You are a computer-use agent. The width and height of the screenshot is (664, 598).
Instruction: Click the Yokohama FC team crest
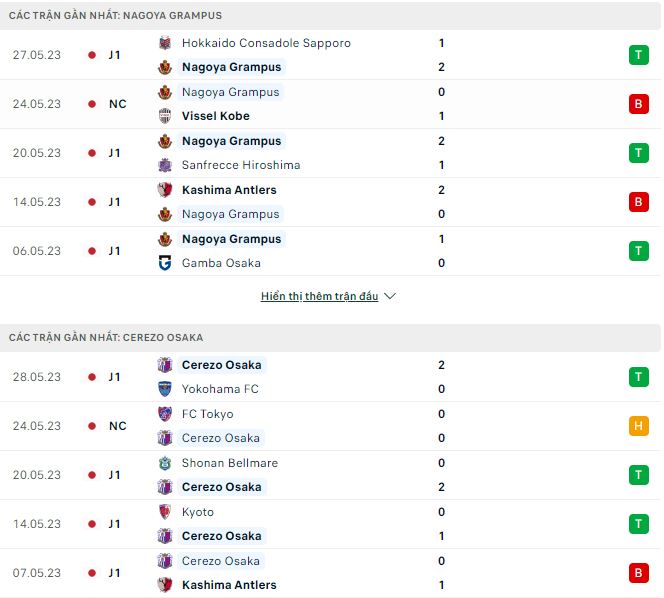165,389
